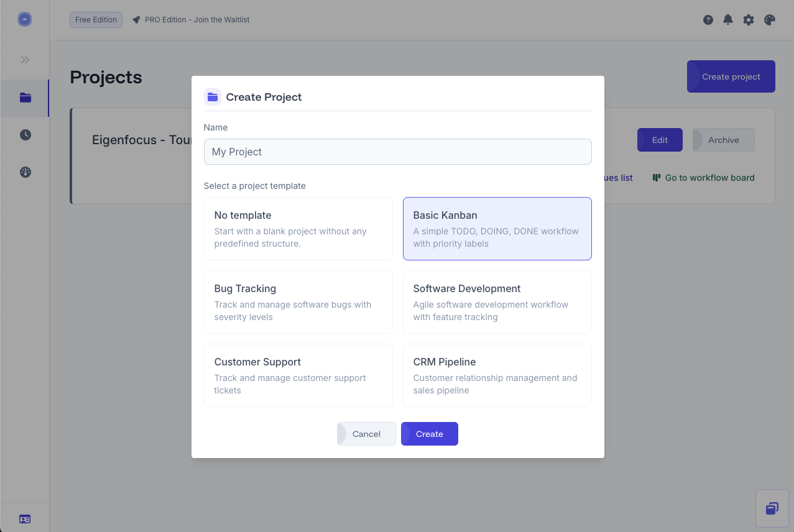The width and height of the screenshot is (794, 532).
Task: Select the time tracking clock icon in sidebar
Action: point(24,135)
